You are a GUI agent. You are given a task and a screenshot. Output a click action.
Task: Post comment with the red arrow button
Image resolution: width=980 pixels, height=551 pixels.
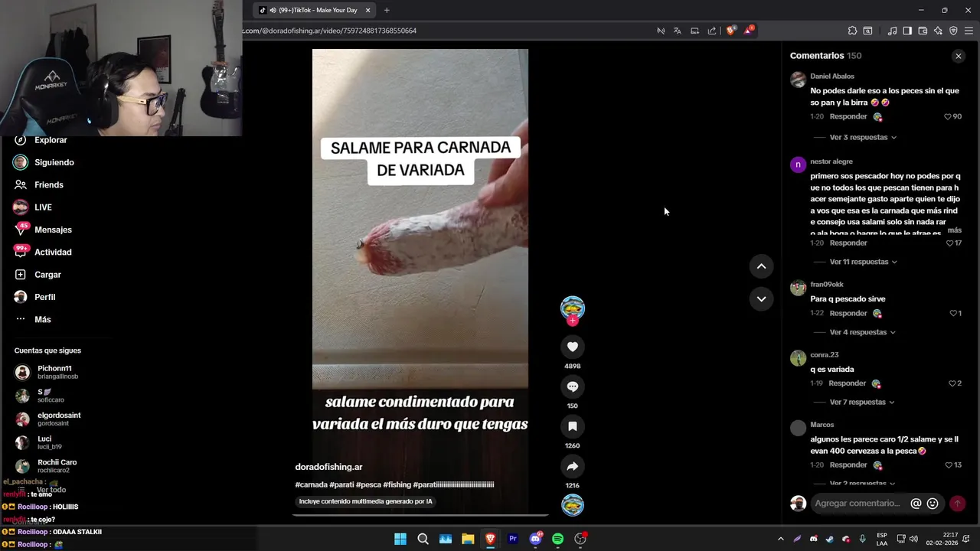pos(957,504)
